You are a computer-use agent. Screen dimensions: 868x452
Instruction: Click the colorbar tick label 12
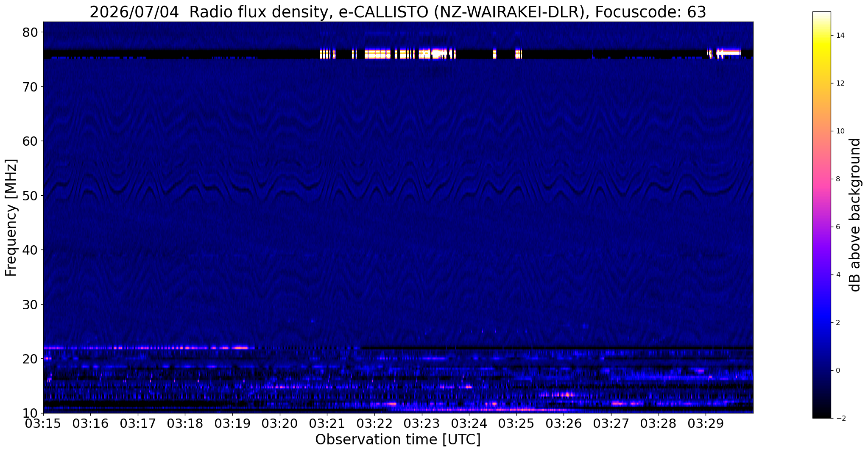(x=840, y=83)
